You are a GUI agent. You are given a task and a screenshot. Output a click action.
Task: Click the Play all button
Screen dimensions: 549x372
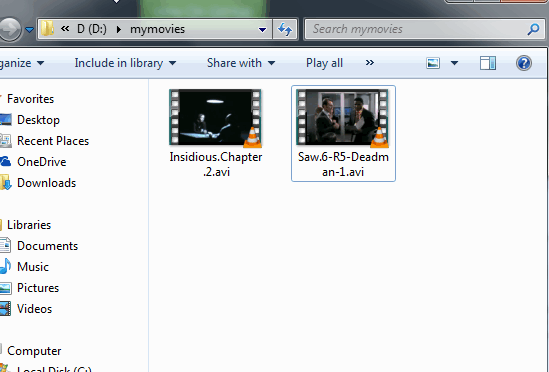click(324, 63)
